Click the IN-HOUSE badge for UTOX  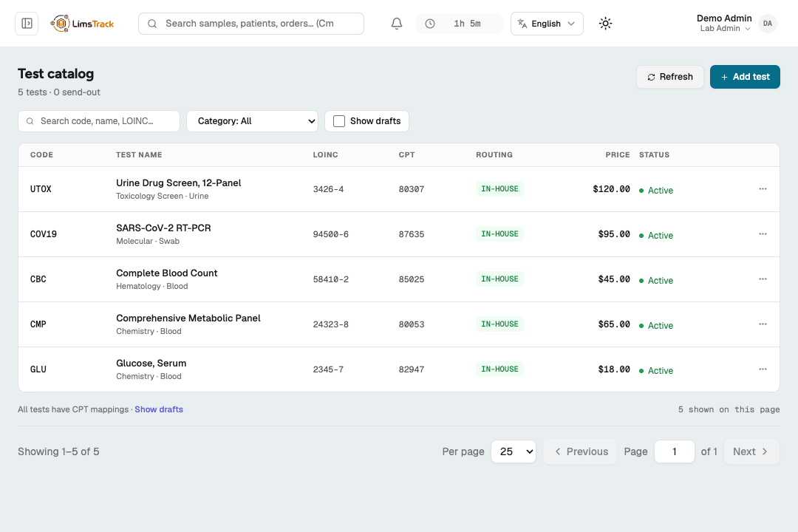click(x=499, y=189)
